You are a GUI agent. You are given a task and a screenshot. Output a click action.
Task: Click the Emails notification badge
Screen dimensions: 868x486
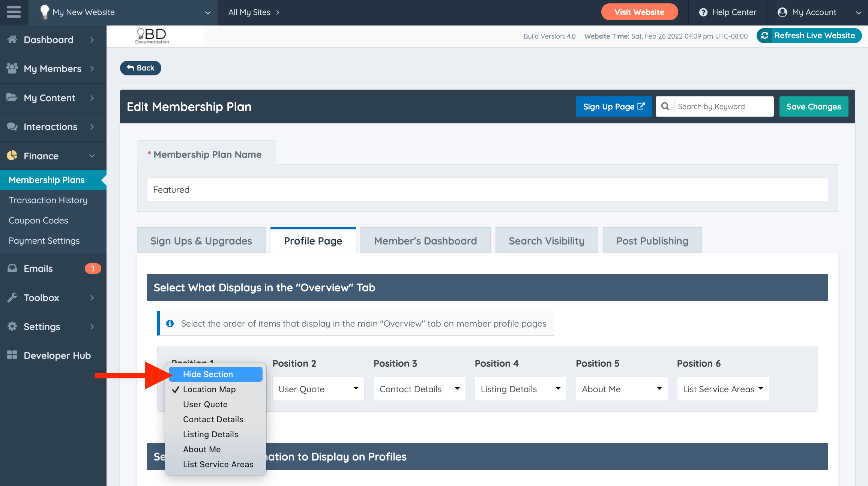tap(93, 268)
